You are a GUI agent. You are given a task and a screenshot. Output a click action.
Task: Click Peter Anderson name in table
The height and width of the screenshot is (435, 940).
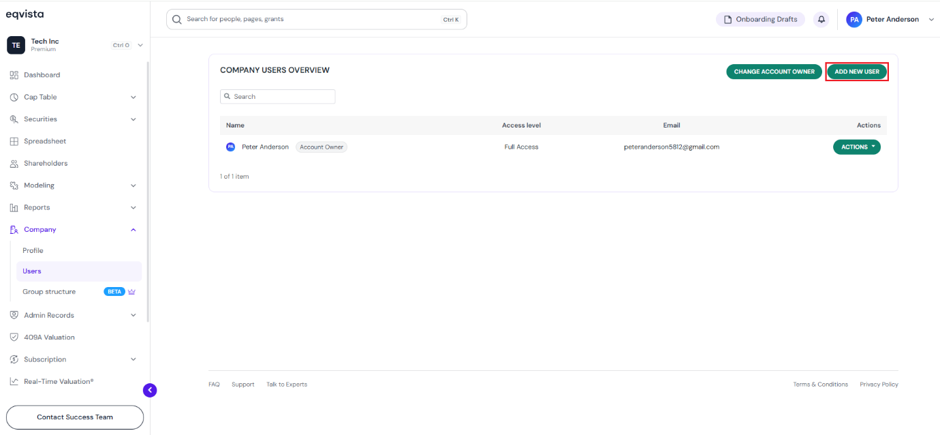pyautogui.click(x=265, y=147)
